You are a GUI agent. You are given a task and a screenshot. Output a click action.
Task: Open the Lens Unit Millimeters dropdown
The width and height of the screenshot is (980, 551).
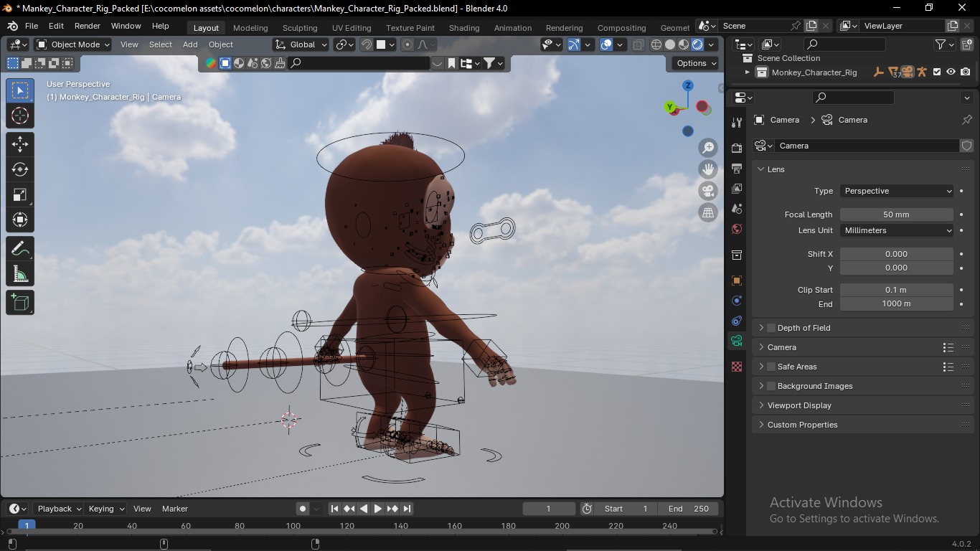pyautogui.click(x=897, y=230)
